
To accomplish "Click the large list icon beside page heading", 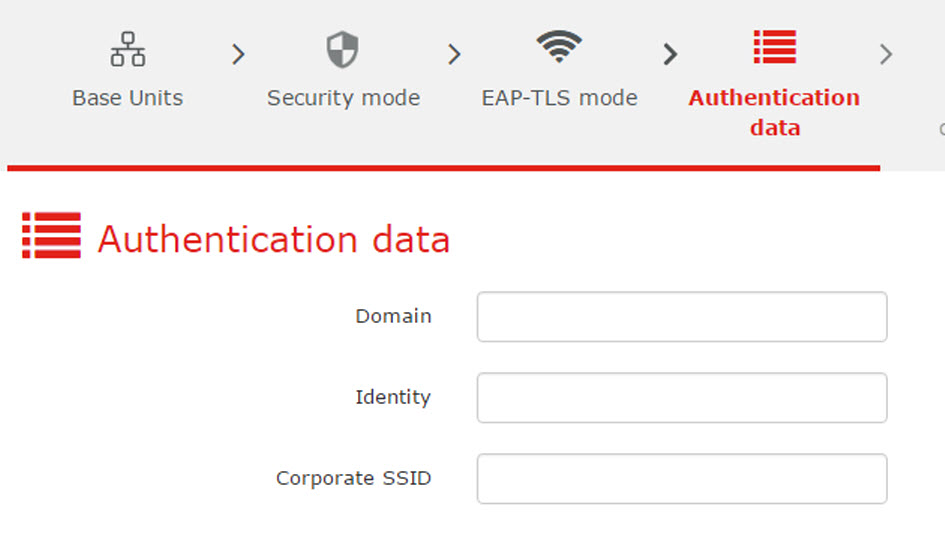I will pyautogui.click(x=51, y=235).
